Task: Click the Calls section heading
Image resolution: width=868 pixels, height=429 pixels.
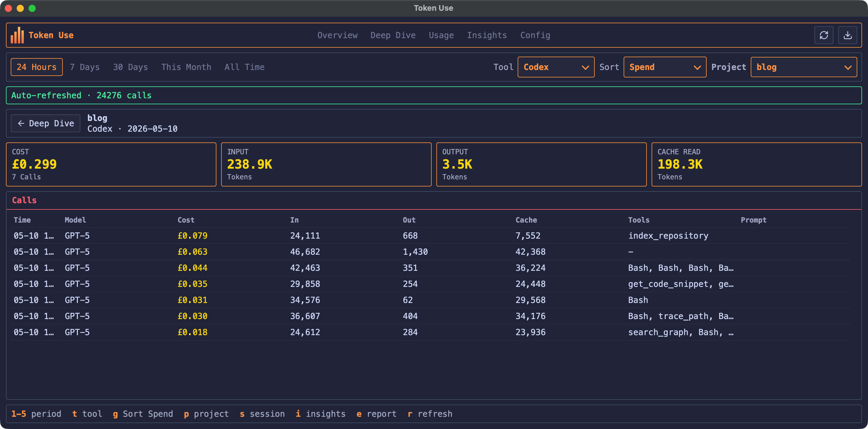Action: [x=24, y=200]
